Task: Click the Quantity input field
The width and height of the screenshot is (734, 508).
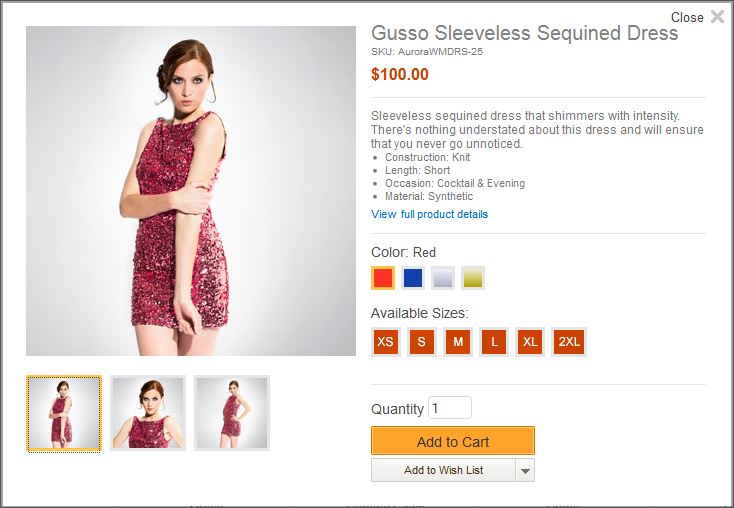Action: pyautogui.click(x=450, y=408)
